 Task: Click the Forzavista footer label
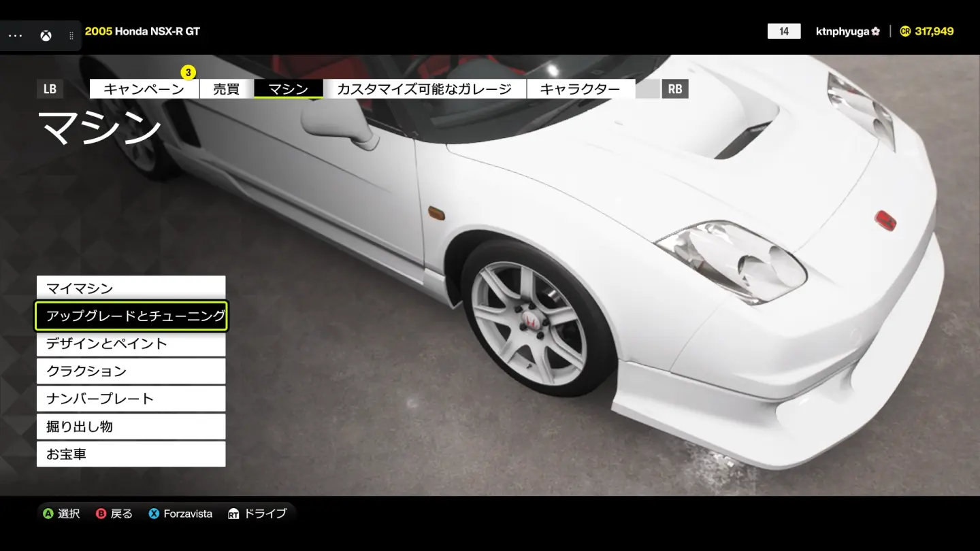188,514
